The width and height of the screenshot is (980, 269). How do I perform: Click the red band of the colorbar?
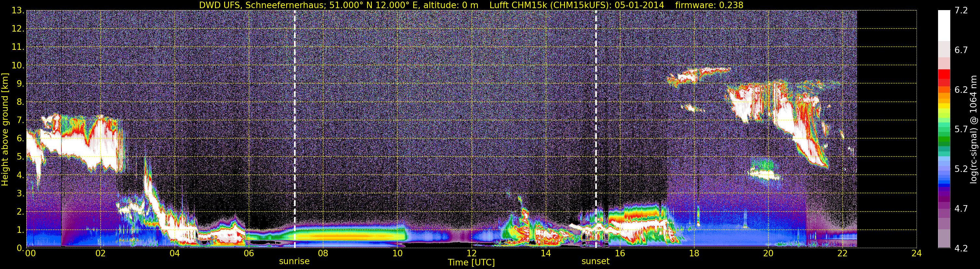pos(944,78)
